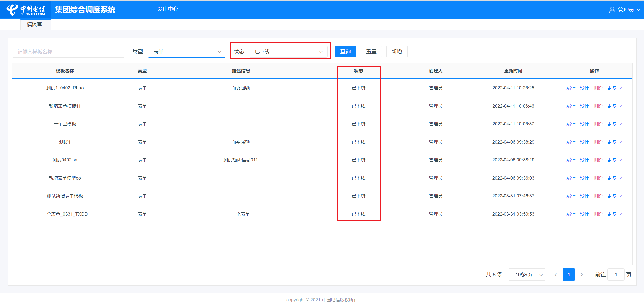
Task: Click 删除 link for 一个表单_0331_TXDD row
Action: (598, 214)
